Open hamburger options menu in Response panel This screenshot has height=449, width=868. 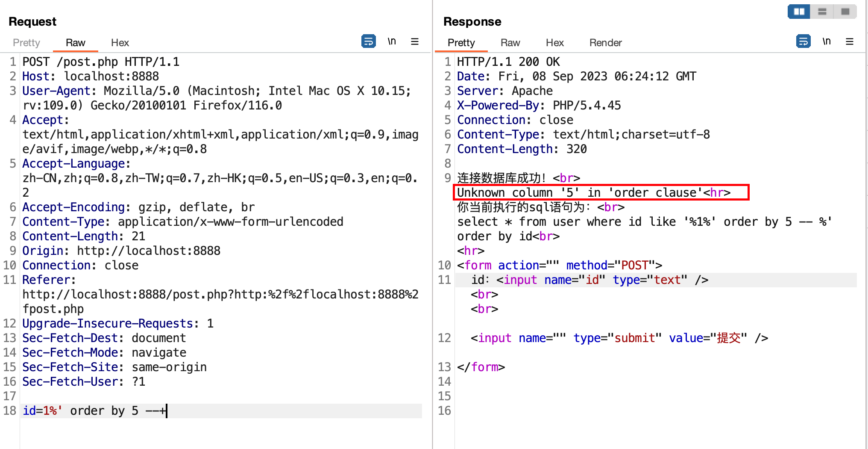pos(850,41)
